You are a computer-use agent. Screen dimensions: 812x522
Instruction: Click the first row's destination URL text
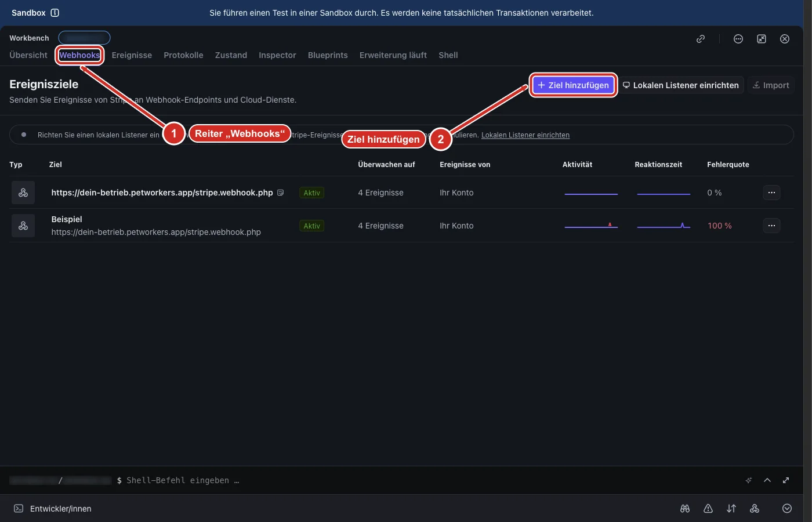click(162, 193)
